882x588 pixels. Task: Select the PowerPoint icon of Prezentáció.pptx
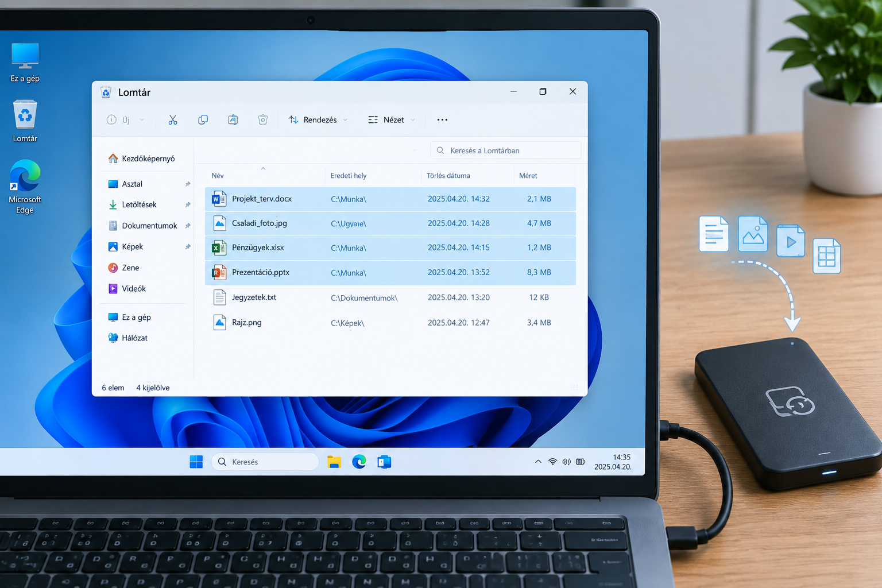click(219, 272)
